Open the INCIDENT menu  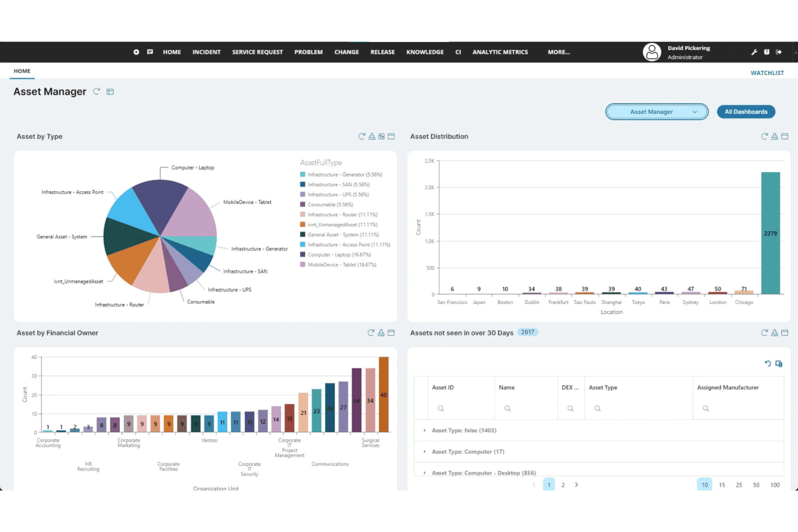pos(207,52)
